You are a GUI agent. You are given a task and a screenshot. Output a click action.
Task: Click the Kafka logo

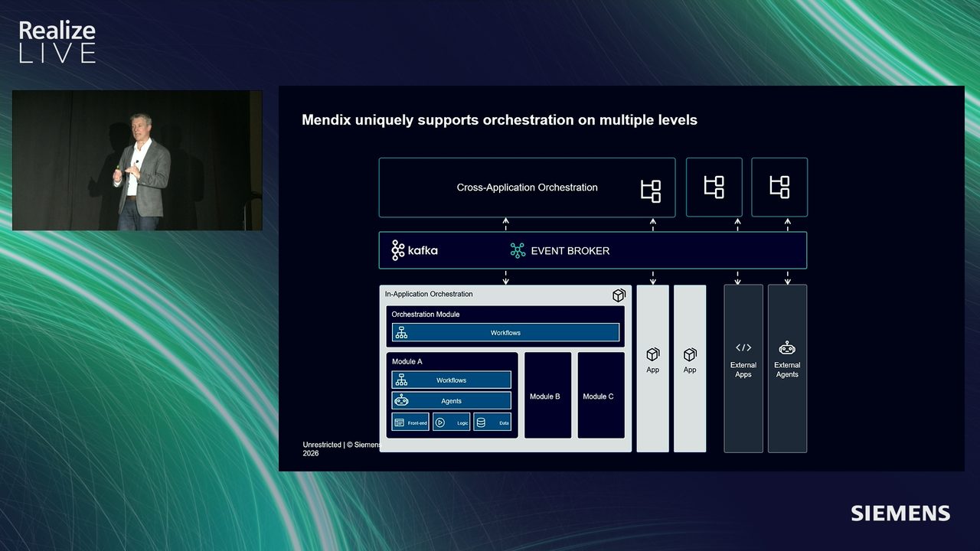tap(414, 250)
